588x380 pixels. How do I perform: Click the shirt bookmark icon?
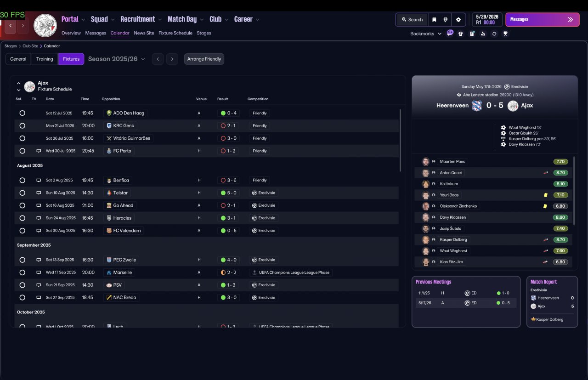click(461, 34)
